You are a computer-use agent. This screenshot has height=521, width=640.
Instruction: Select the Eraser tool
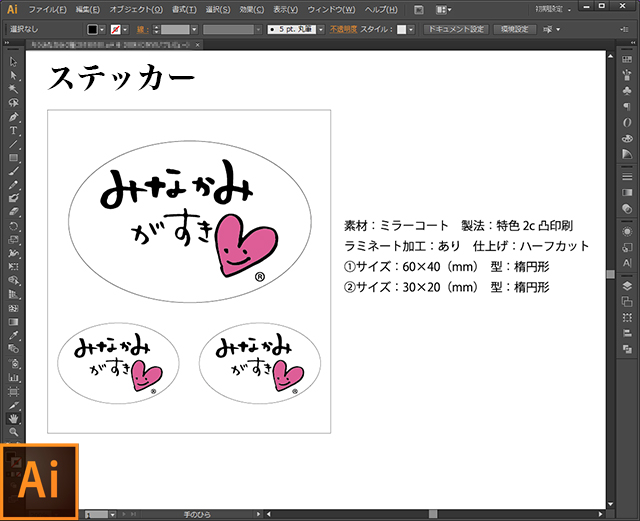coord(13,212)
